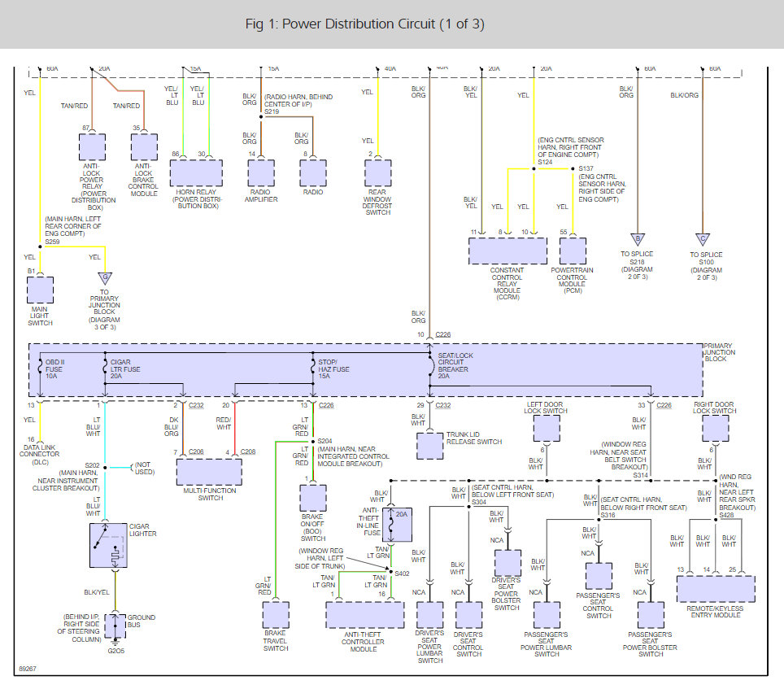
Task: Click the passenger's seat power bolster switch box
Action: [x=651, y=615]
